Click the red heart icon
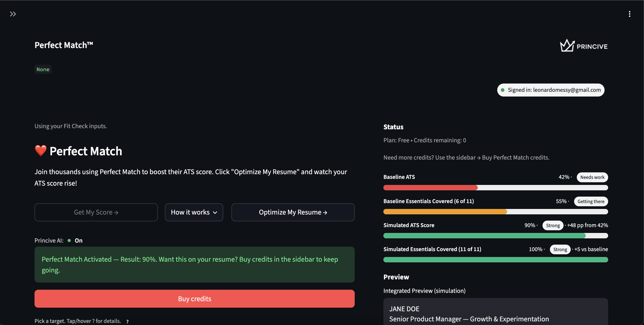 tap(41, 151)
